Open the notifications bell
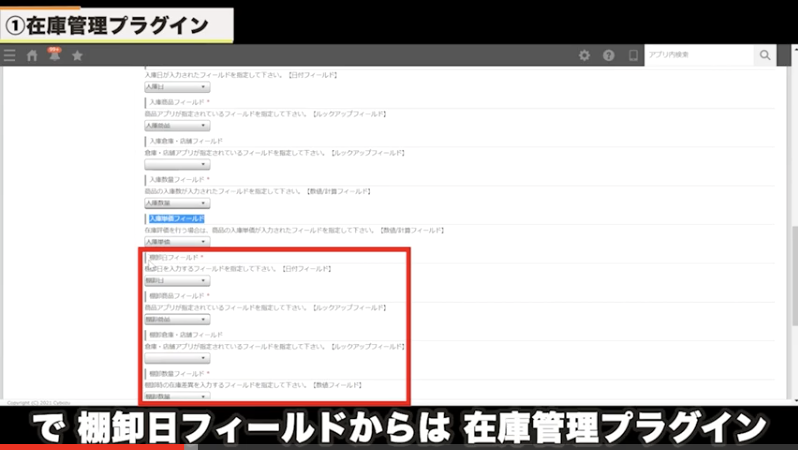This screenshot has height=450, width=798. pos(54,55)
